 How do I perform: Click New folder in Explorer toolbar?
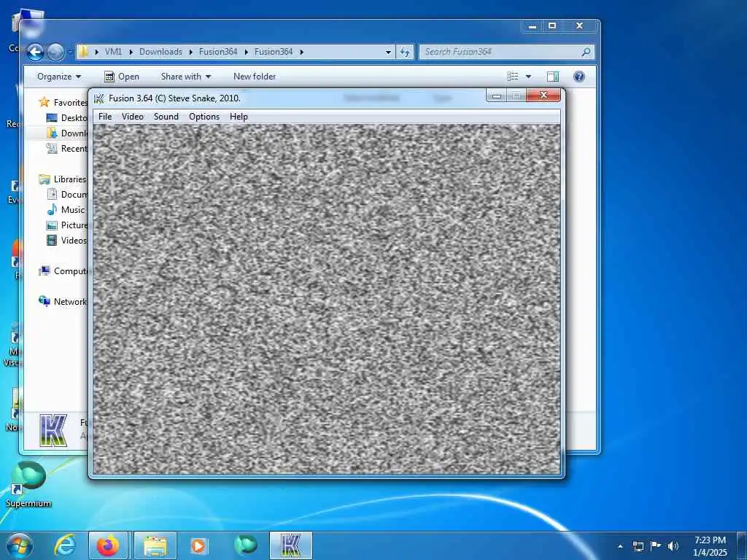tap(255, 77)
